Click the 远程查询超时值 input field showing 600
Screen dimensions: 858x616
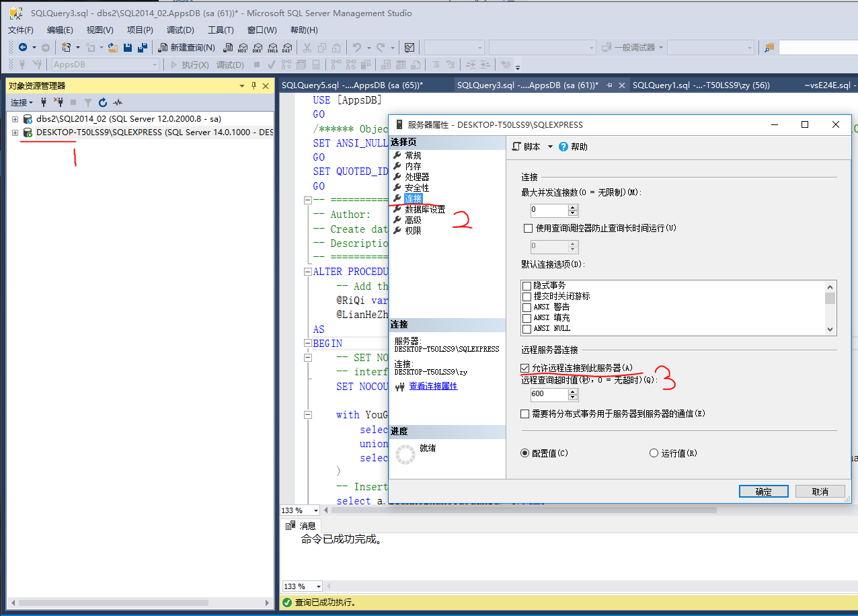click(549, 394)
